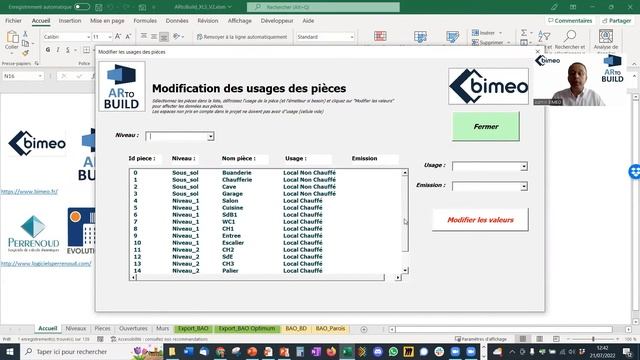Click the middle align icon

154,36
